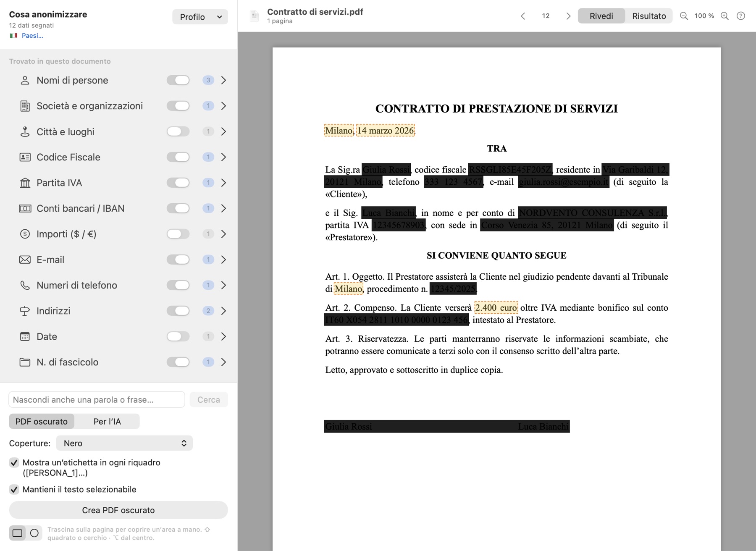Open the Coperture Nero dropdown
The height and width of the screenshot is (551, 756).
(124, 443)
